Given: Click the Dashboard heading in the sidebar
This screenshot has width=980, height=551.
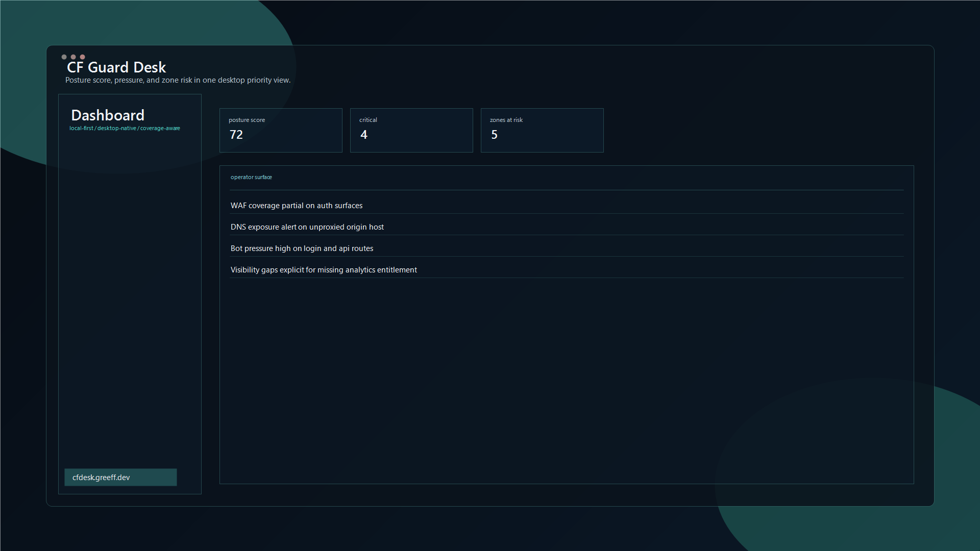Looking at the screenshot, I should click(107, 115).
